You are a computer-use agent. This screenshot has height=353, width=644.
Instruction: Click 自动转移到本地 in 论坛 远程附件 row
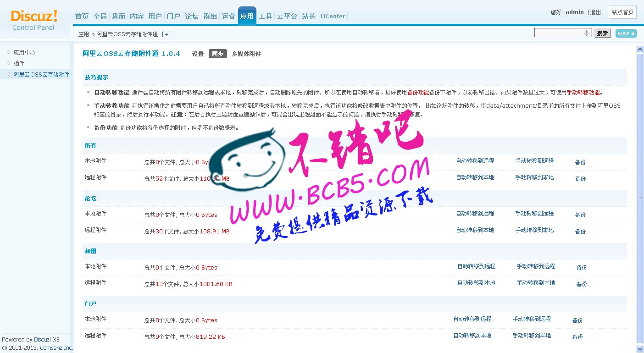click(475, 230)
